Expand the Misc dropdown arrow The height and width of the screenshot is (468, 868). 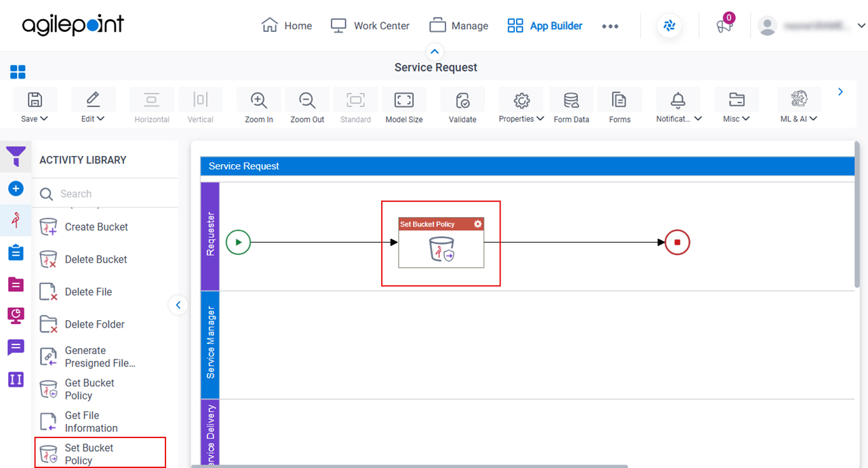pyautogui.click(x=746, y=119)
